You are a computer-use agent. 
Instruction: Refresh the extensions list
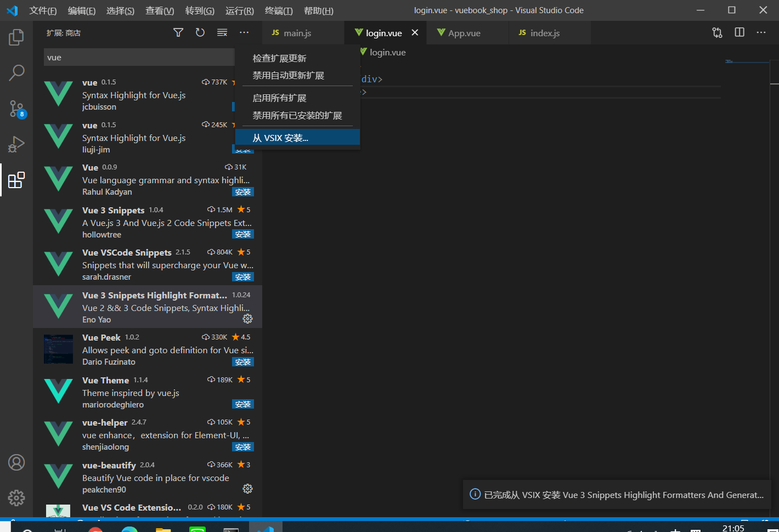click(x=200, y=32)
